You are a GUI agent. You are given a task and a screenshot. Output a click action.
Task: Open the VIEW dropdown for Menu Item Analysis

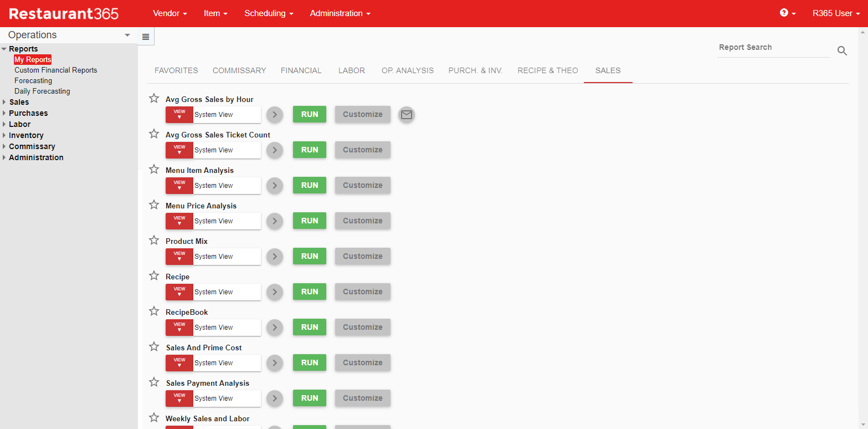coord(179,186)
